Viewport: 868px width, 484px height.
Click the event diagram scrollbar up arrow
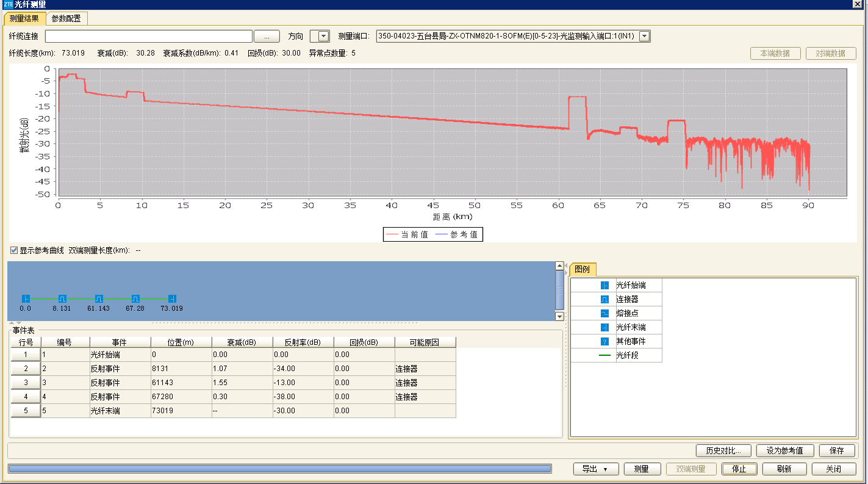coord(559,265)
